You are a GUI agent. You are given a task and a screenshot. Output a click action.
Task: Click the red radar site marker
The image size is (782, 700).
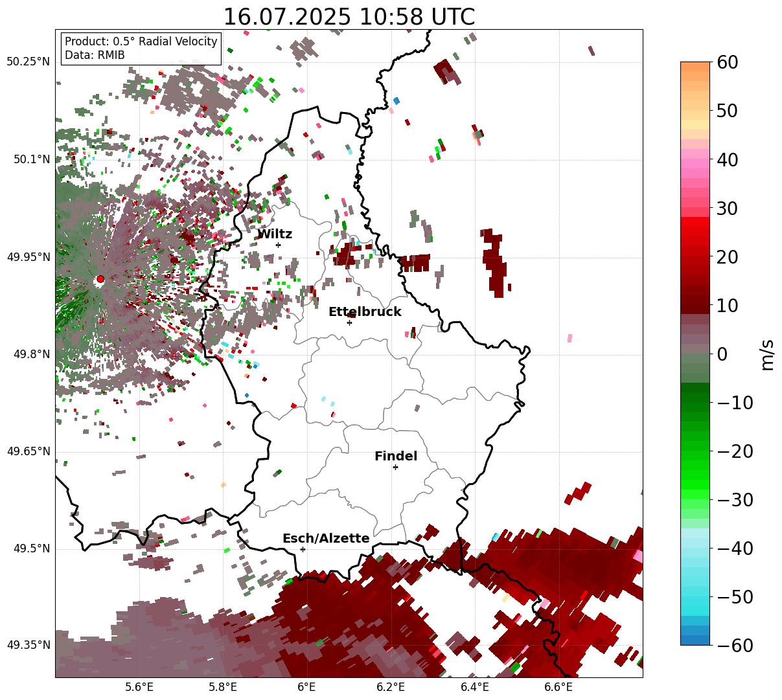[x=100, y=279]
